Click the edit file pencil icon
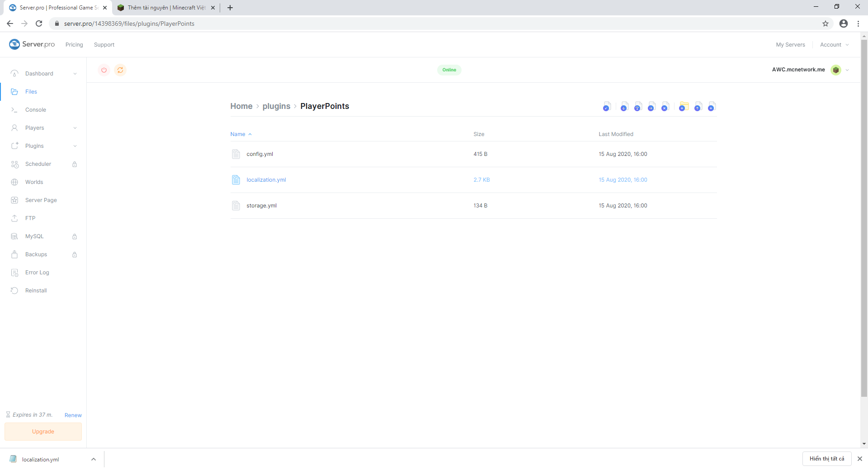This screenshot has width=868, height=470. coord(607,107)
